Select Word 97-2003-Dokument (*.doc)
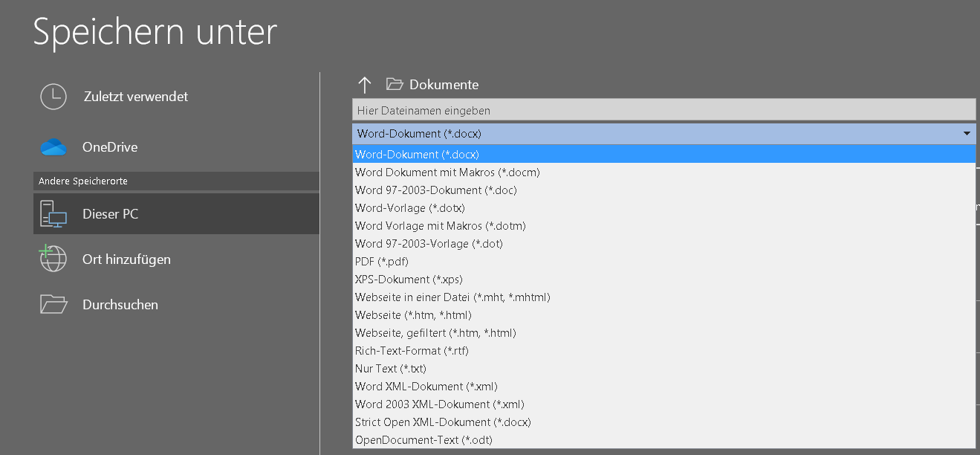Image resolution: width=980 pixels, height=455 pixels. (x=663, y=190)
